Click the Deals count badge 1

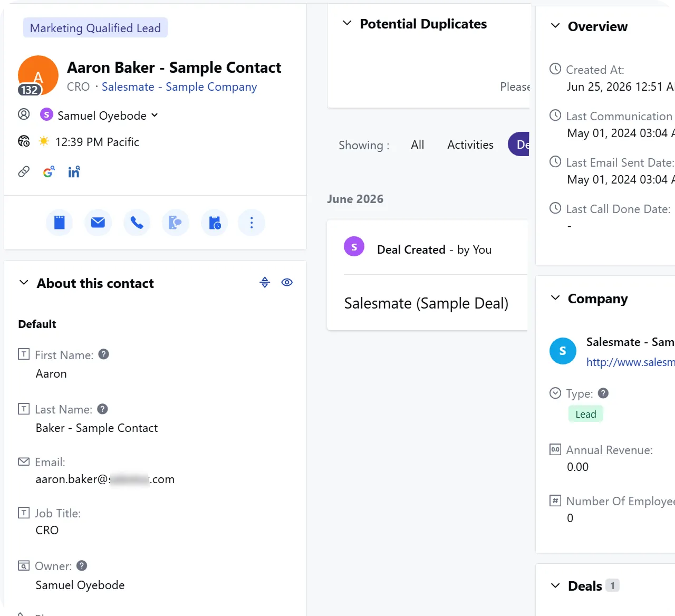(612, 585)
